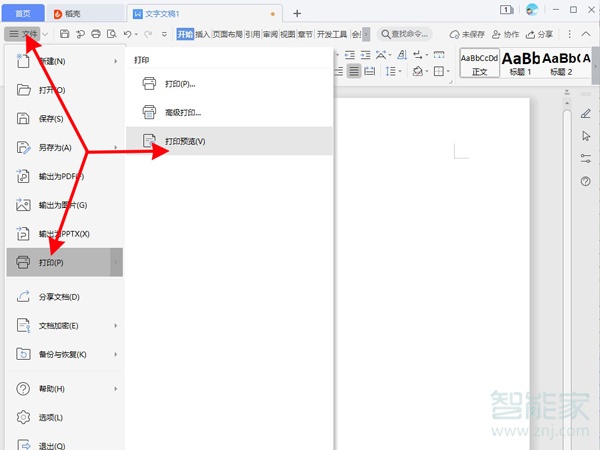
Task: Choose 打印预览(V) in the print submenu
Action: (229, 141)
